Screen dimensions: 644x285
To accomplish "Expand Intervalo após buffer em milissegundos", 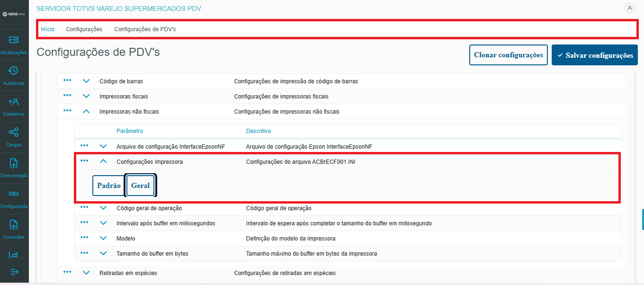I will click(103, 223).
